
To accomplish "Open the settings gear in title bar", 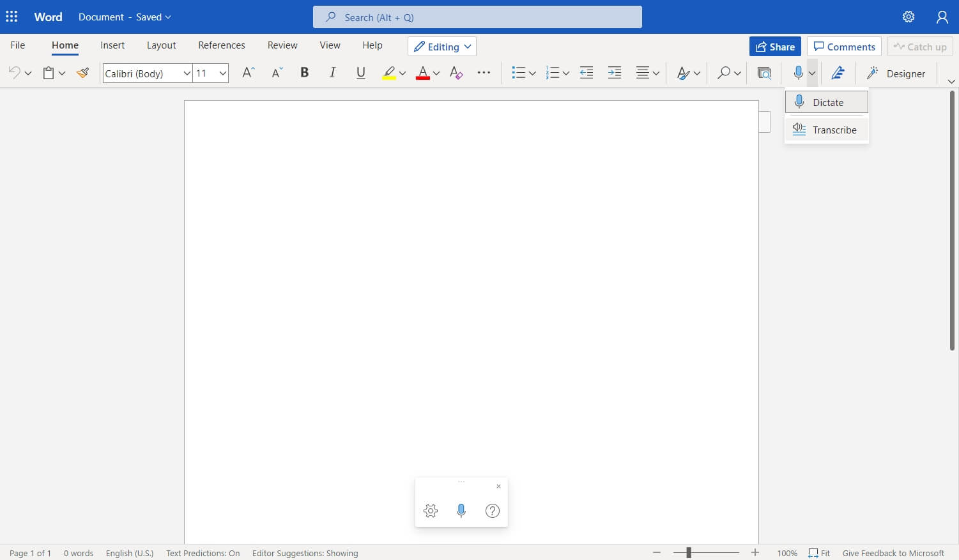I will 909,17.
